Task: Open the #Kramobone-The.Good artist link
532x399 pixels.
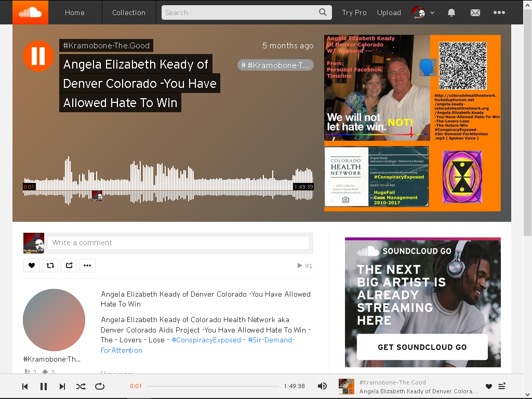Action: [106, 46]
